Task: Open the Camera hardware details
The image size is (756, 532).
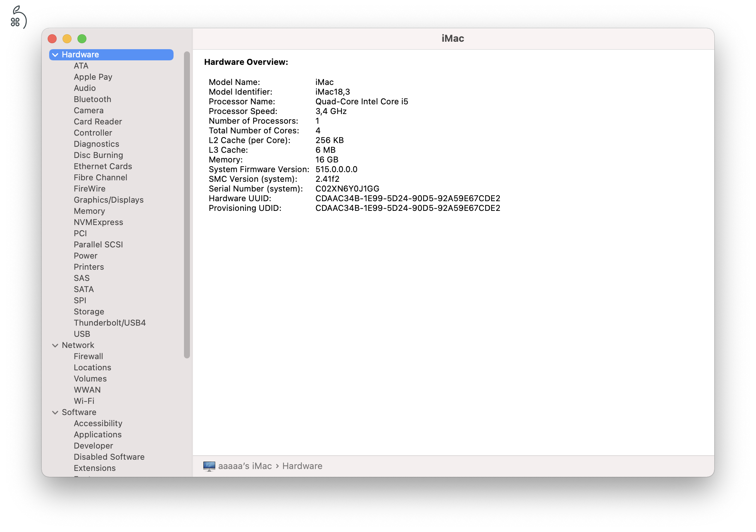Action: [88, 110]
